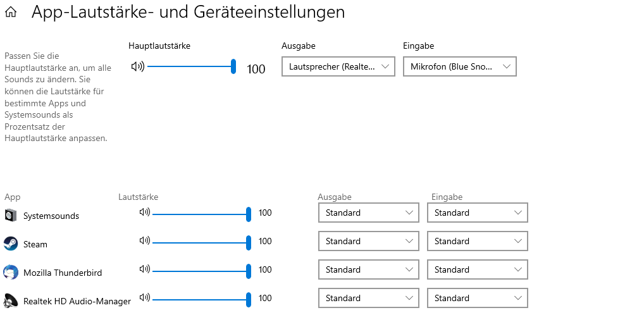The height and width of the screenshot is (334, 644).
Task: Click the Realtek HD Audio-Manager app icon
Action: coord(11,301)
